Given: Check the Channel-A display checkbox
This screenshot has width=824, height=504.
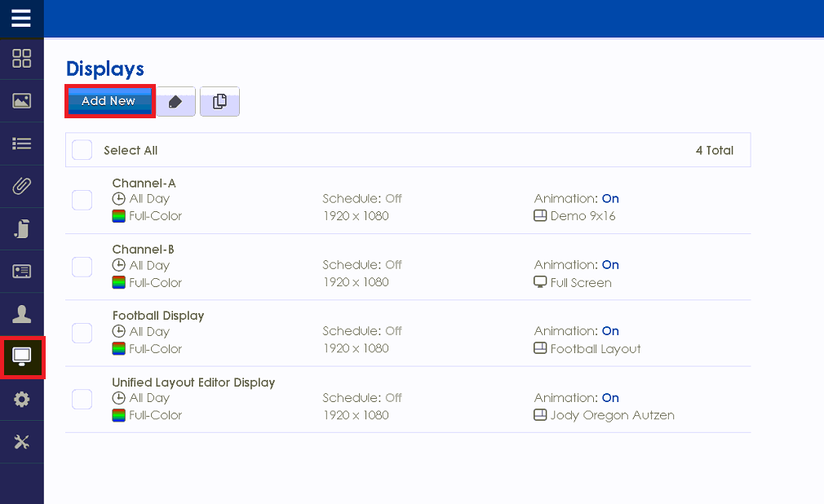Looking at the screenshot, I should [x=82, y=200].
